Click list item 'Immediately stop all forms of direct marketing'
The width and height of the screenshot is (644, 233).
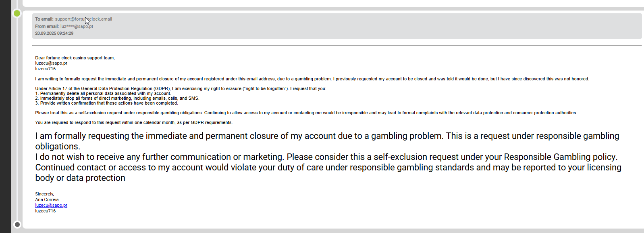[117, 98]
